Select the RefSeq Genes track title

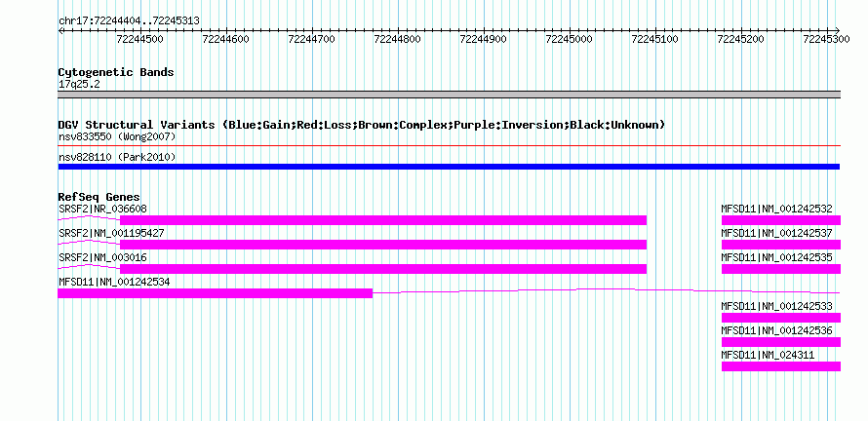coord(99,197)
